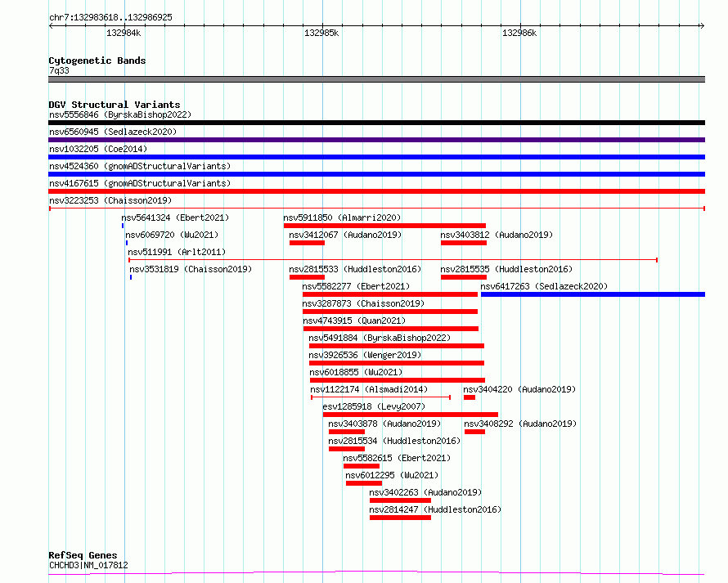Image resolution: width=728 pixels, height=583 pixels.
Task: Click nsv5582615 (Ebert2021) label
Action: 397,458
